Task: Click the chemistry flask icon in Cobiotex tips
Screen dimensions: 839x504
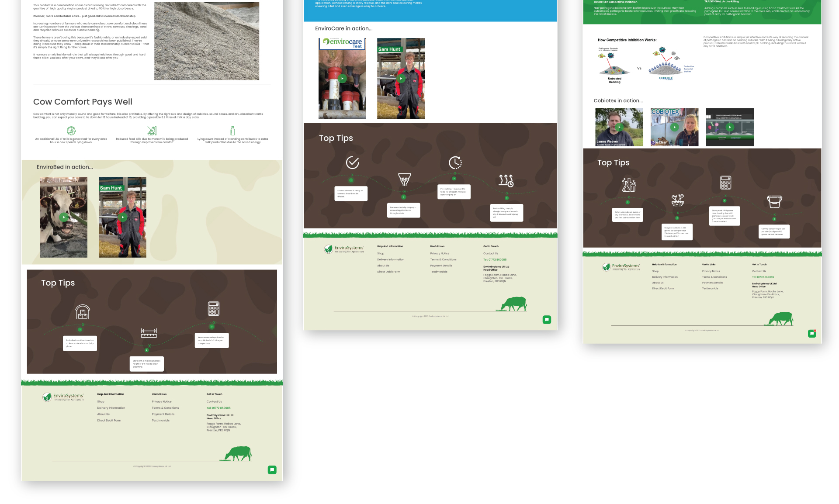Action: [629, 185]
